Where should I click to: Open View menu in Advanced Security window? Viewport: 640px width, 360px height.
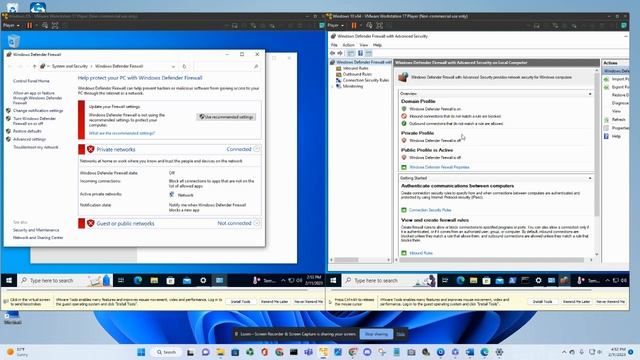[364, 45]
